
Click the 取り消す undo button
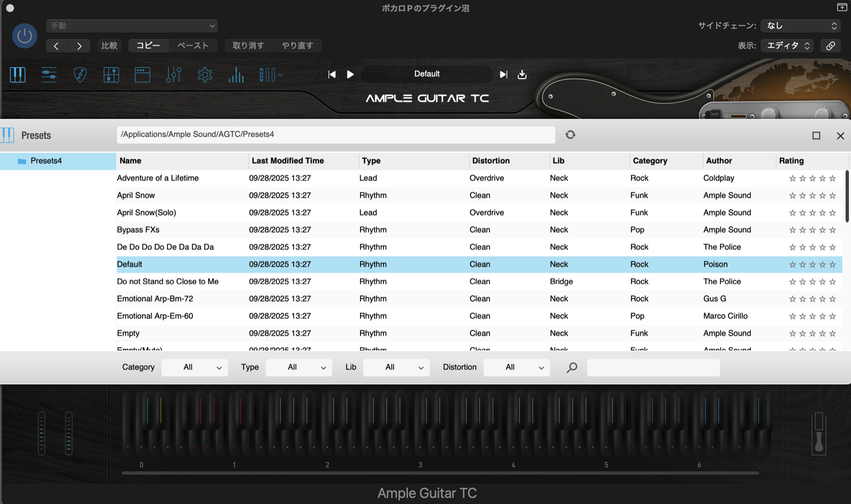point(248,46)
